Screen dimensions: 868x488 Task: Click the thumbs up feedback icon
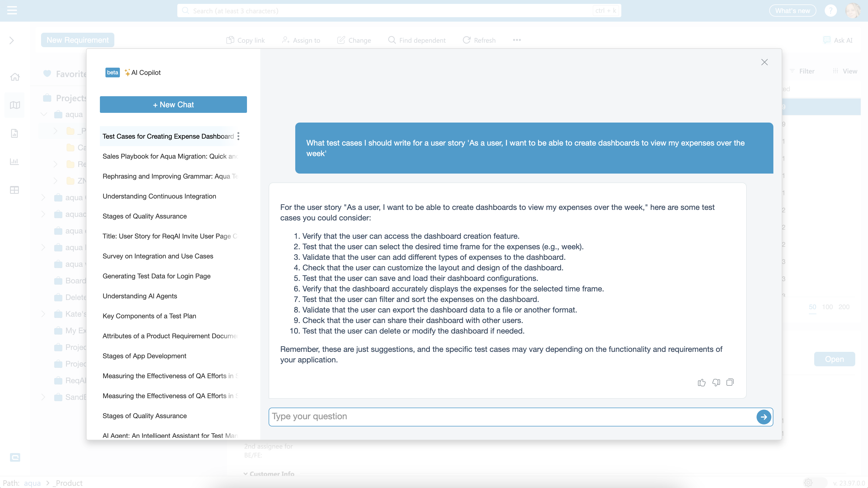pos(702,382)
